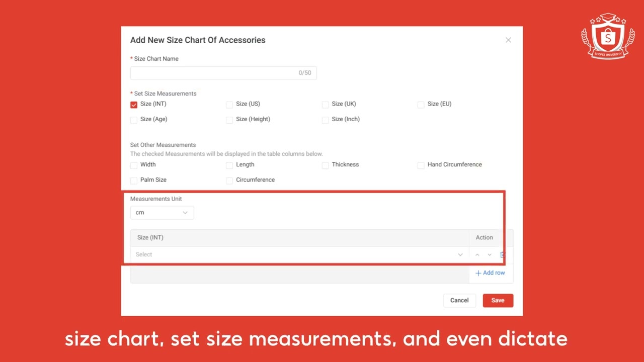This screenshot has width=644, height=362.
Task: Click the Shopee University logo
Action: click(x=608, y=36)
